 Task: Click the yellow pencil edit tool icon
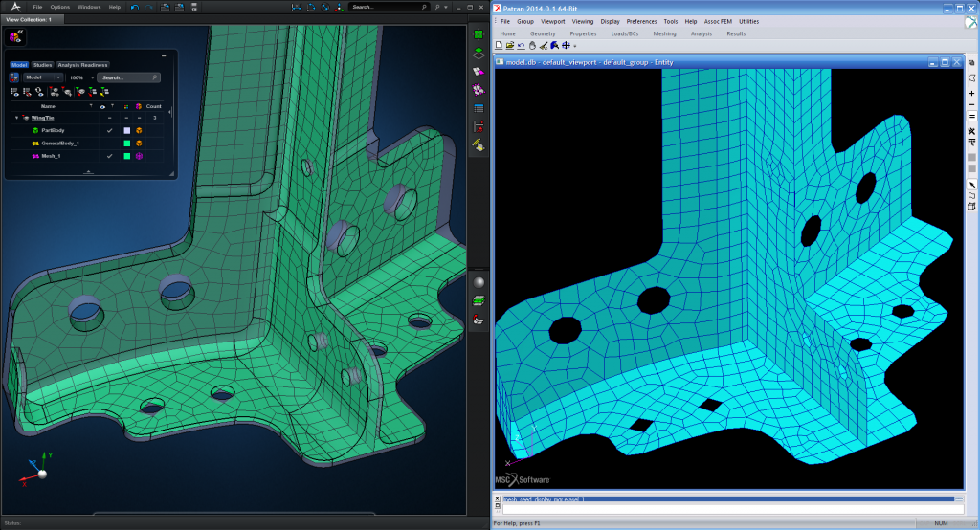479,145
